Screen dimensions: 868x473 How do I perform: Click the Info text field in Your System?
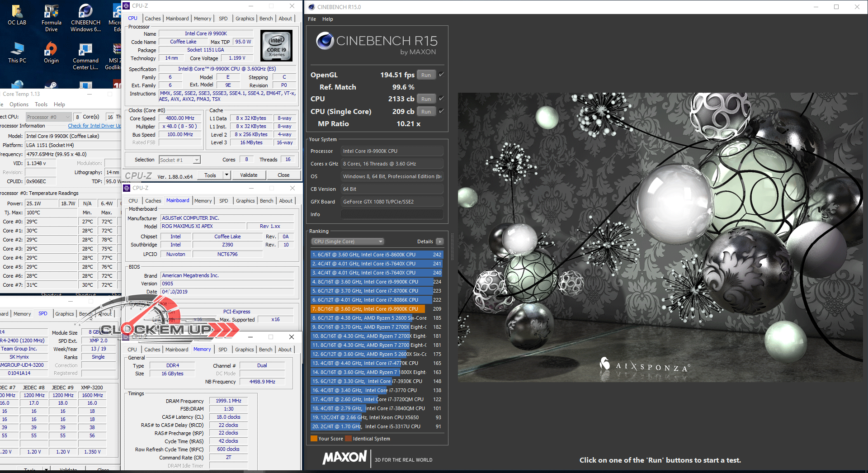point(392,214)
